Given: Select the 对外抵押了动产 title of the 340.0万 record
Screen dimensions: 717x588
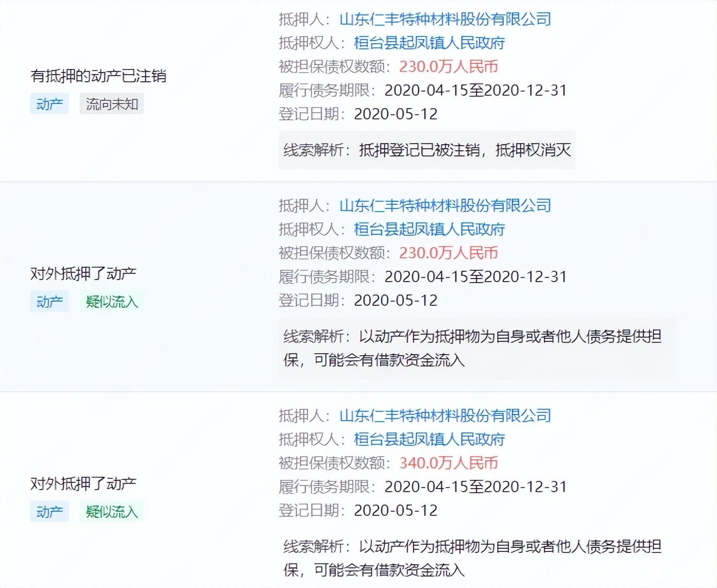Looking at the screenshot, I should tap(83, 483).
